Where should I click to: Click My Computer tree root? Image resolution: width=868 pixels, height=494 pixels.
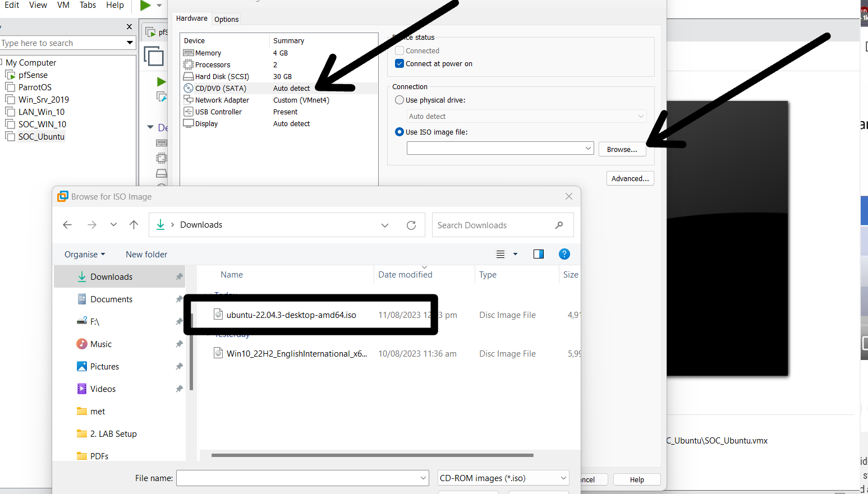(x=31, y=63)
